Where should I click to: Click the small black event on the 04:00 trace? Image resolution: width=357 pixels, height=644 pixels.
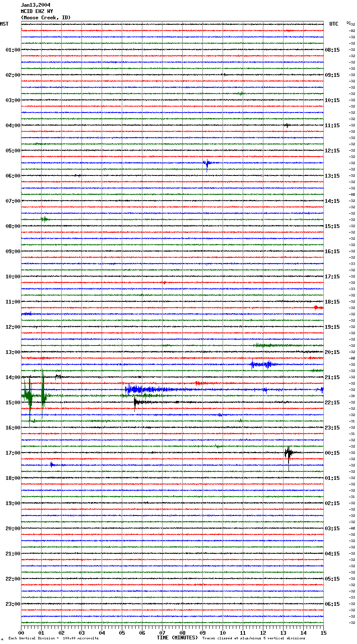pos(287,125)
